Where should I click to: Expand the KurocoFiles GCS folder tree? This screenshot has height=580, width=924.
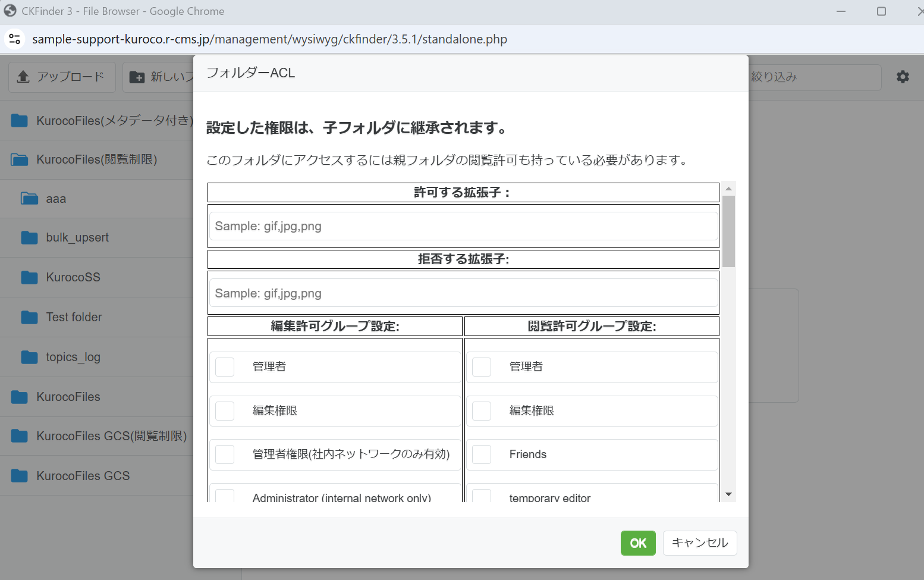click(19, 475)
